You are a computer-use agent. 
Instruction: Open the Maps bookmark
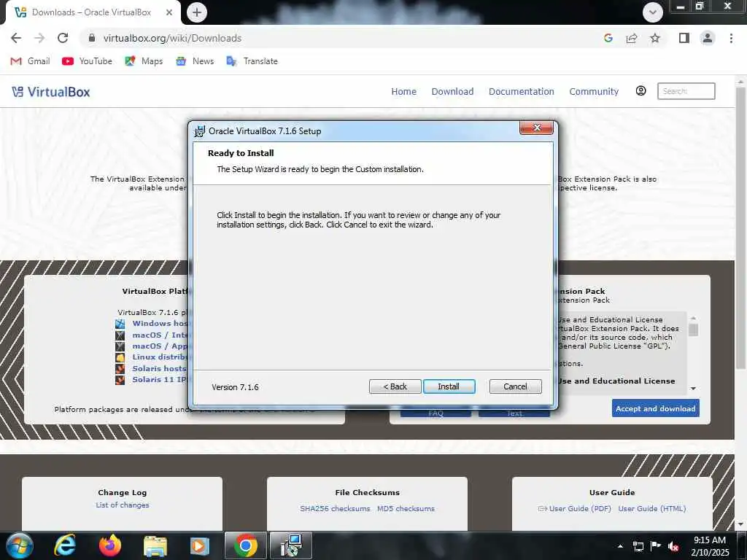pos(144,61)
